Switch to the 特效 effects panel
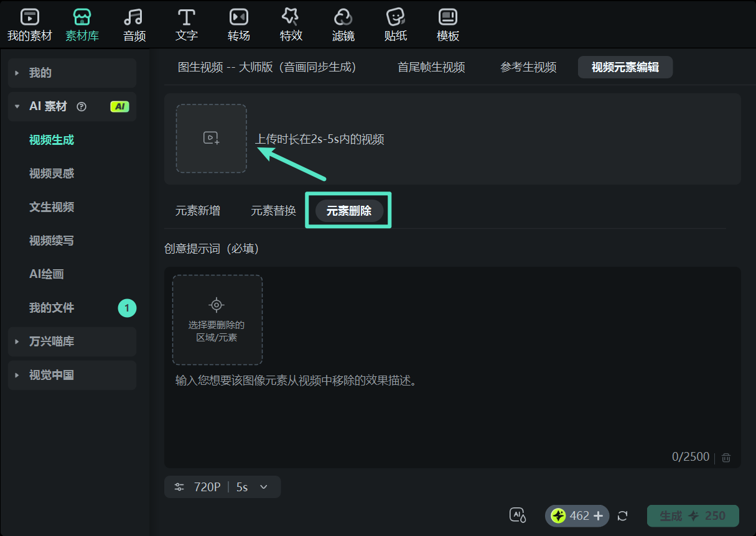Screen dimensions: 756x536 [x=291, y=24]
